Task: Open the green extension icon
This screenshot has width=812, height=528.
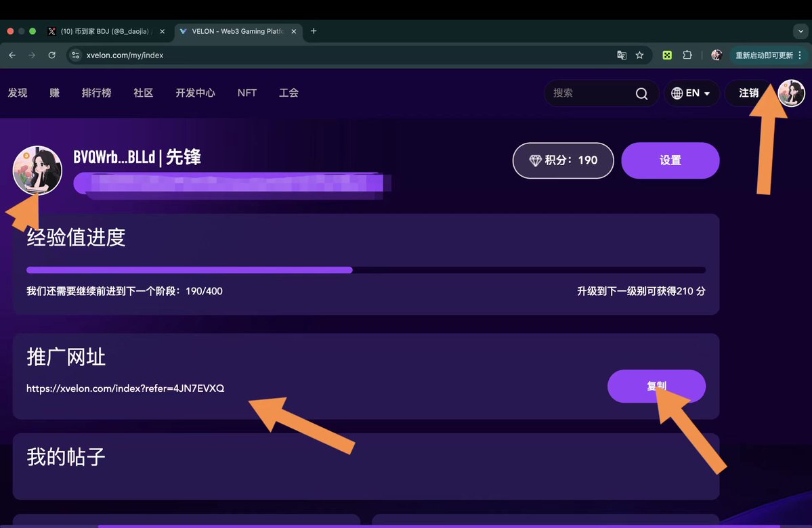Action: click(x=667, y=55)
